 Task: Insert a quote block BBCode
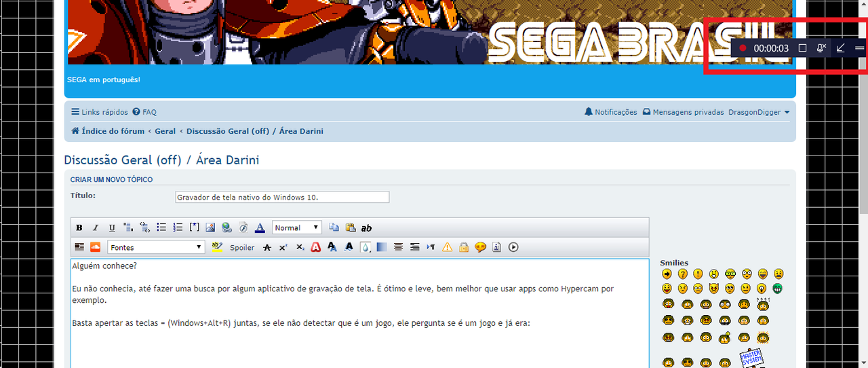point(128,227)
